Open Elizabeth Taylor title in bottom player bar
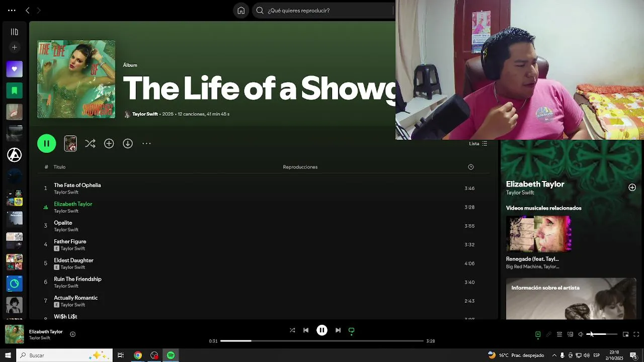 tap(46, 332)
